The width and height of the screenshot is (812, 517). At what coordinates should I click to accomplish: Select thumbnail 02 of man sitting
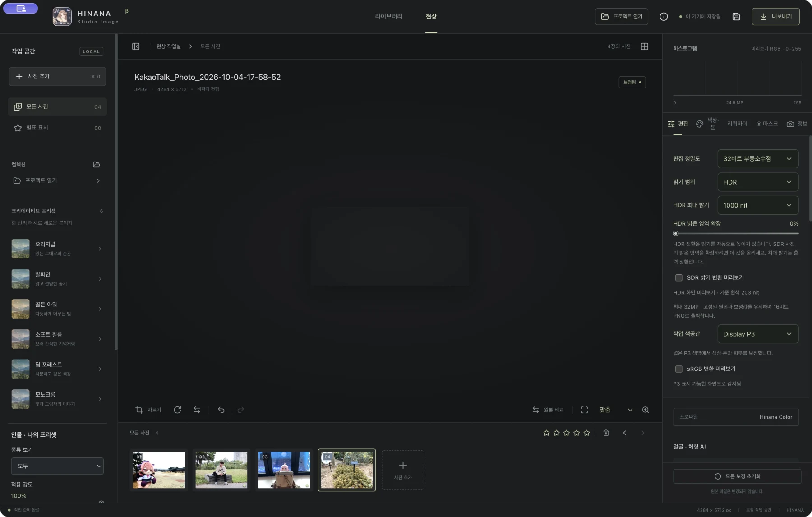pyautogui.click(x=221, y=470)
